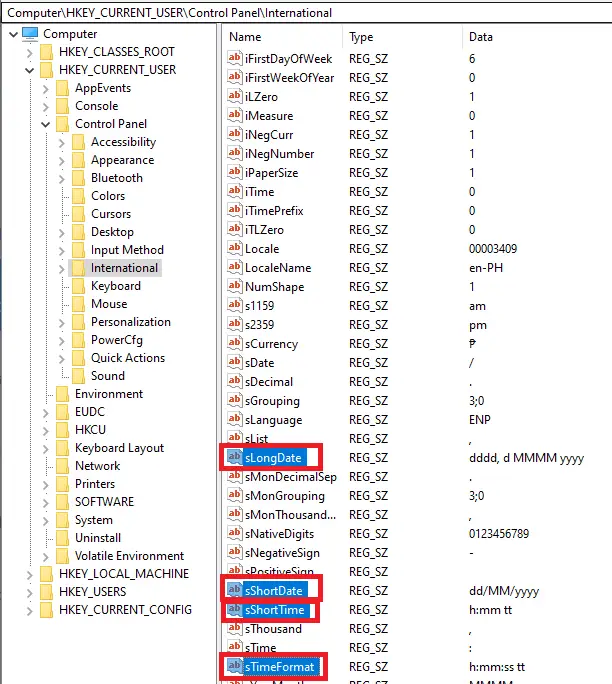Collapse the Computer root node
The image size is (612, 684).
coord(14,34)
